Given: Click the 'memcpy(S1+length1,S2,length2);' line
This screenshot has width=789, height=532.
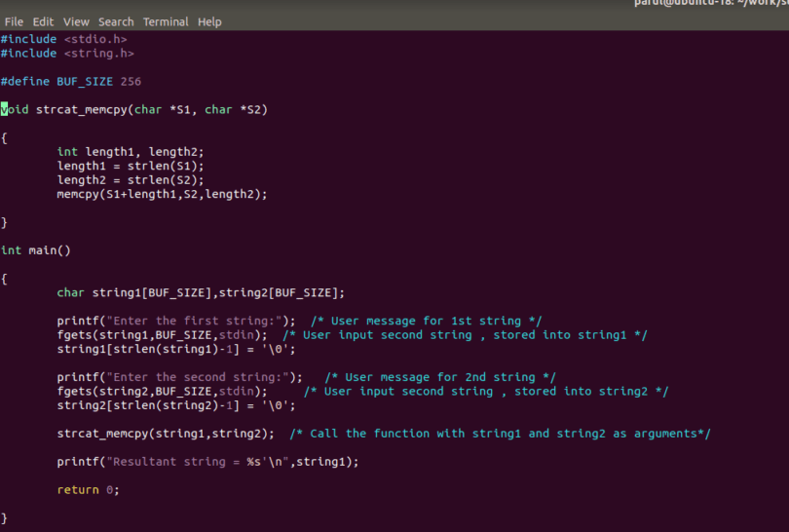Looking at the screenshot, I should pos(162,194).
